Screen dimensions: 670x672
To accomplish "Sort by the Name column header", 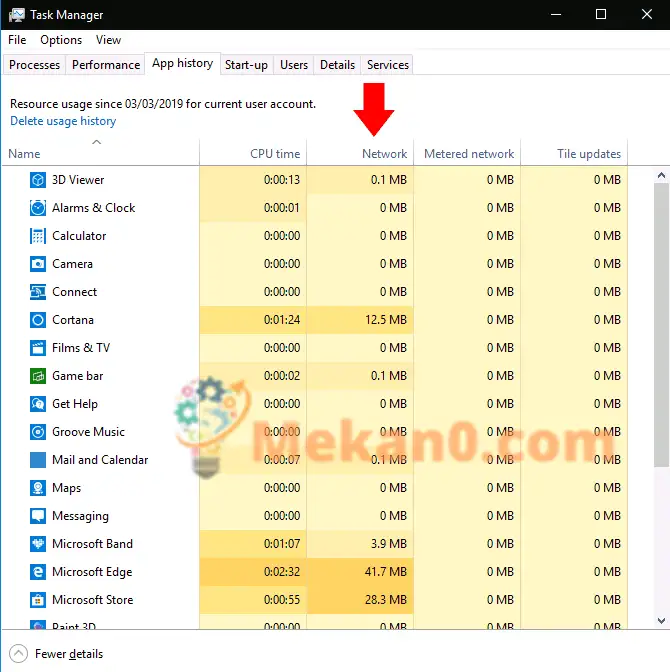I will click(101, 152).
